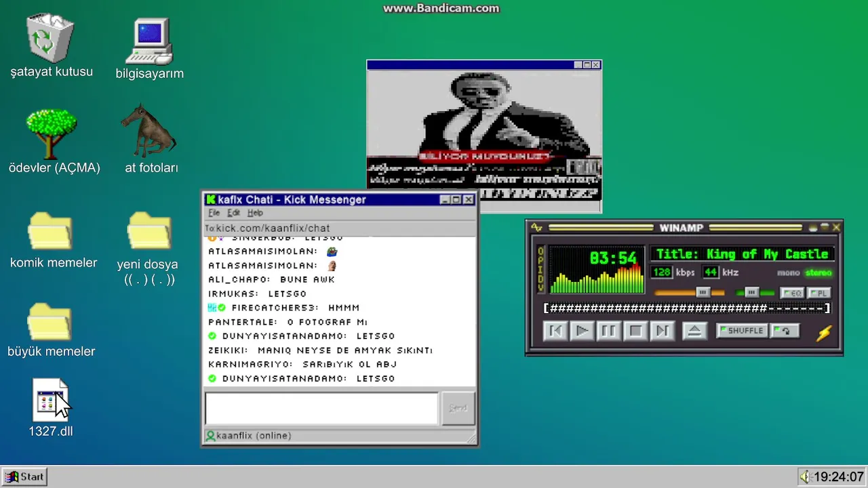
Task: Click the 44 kHz sample rate value
Action: tap(711, 272)
